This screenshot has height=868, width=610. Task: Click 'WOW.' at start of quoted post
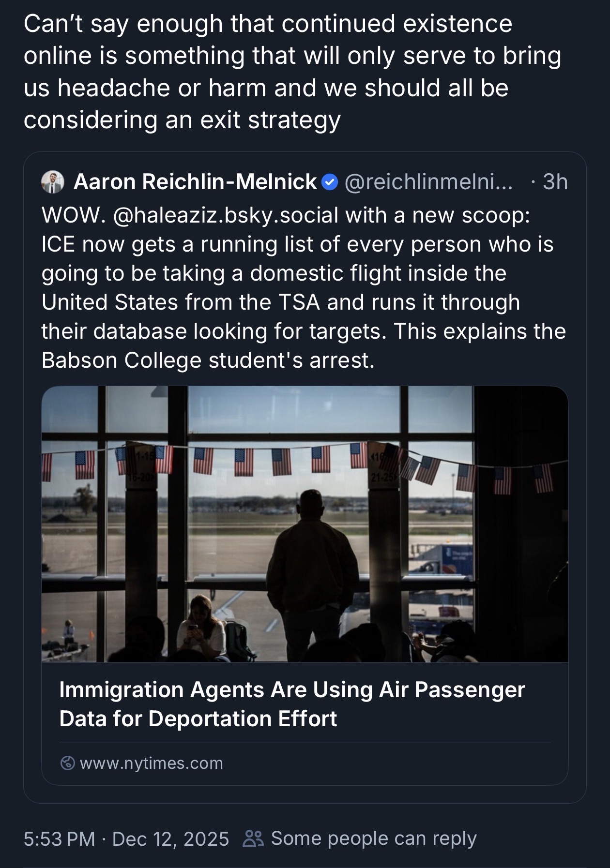(x=73, y=215)
